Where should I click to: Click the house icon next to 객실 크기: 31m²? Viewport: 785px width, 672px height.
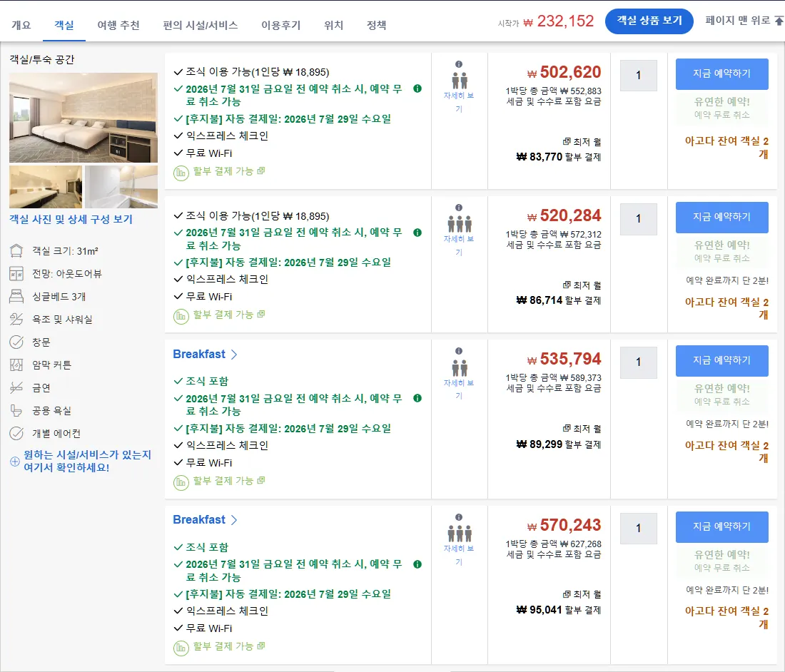pos(16,250)
